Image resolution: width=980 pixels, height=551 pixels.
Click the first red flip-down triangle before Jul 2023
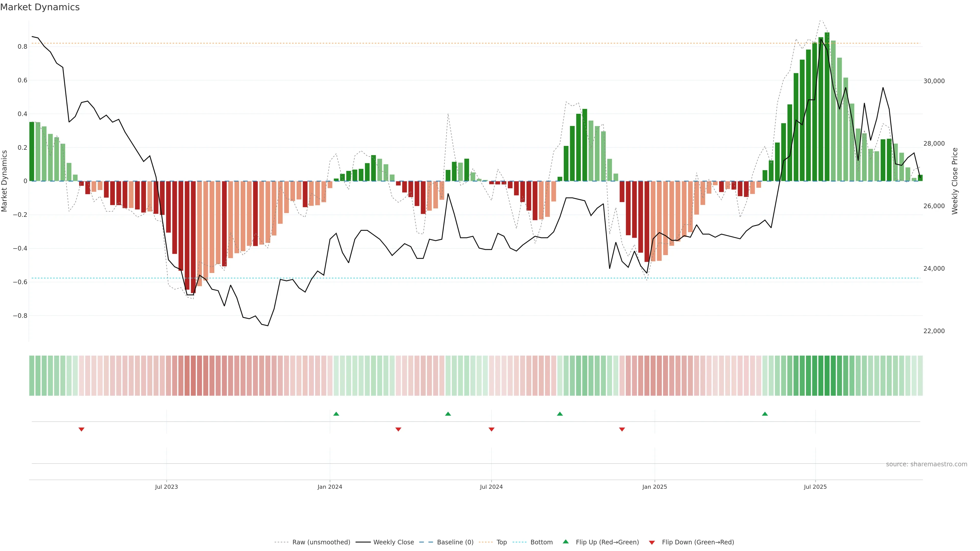pyautogui.click(x=81, y=429)
